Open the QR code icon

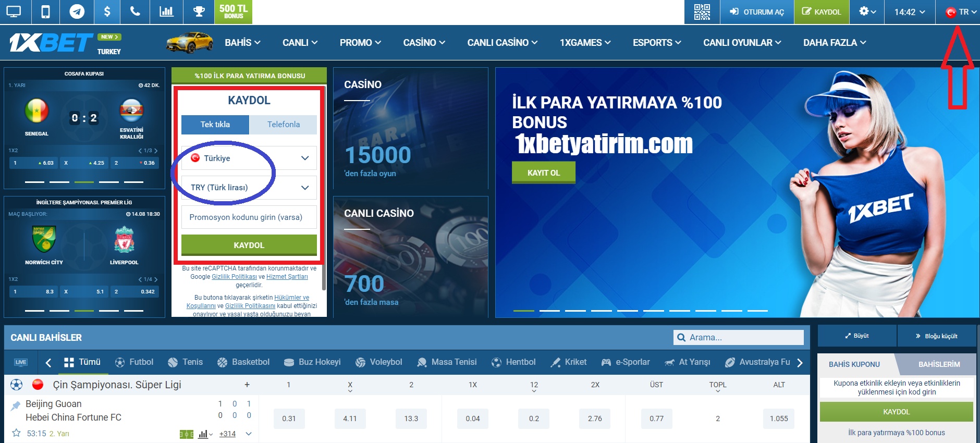(702, 11)
